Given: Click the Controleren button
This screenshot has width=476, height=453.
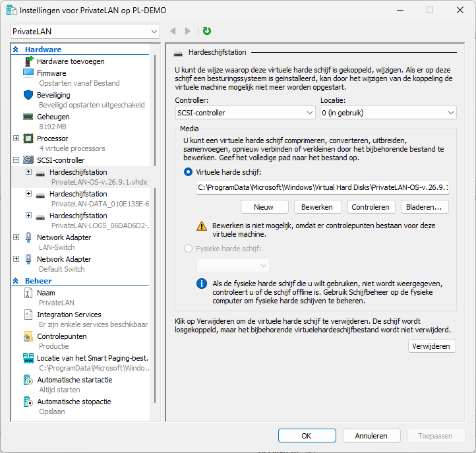Looking at the screenshot, I should coord(371,207).
